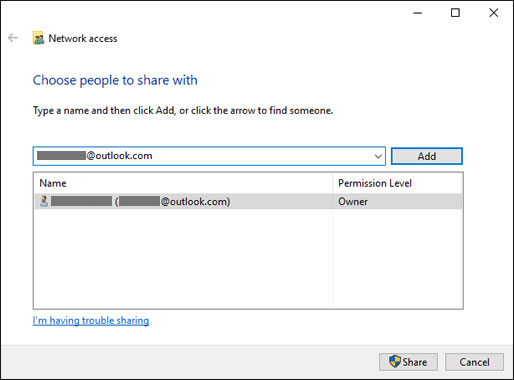
Task: Minimize the Network access window
Action: 418,13
